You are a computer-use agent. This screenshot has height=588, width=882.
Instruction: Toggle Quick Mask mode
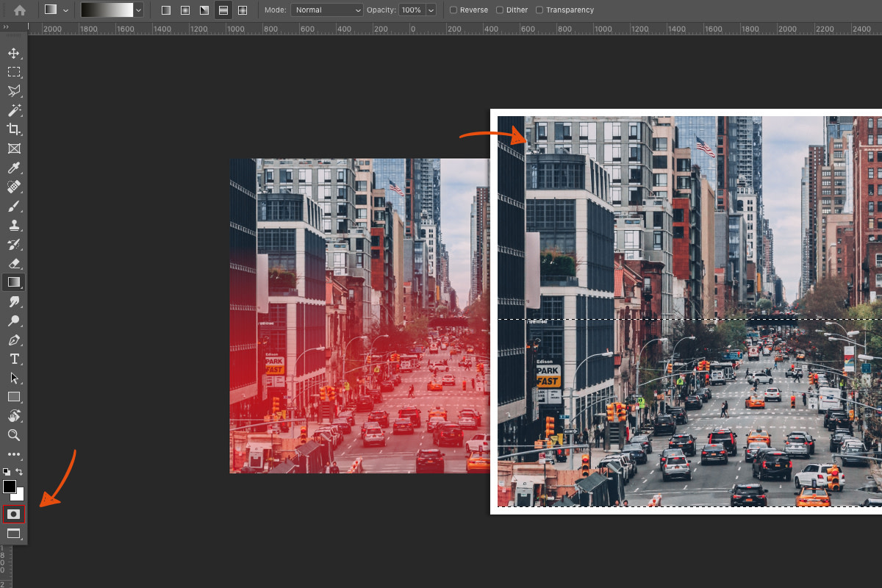13,514
